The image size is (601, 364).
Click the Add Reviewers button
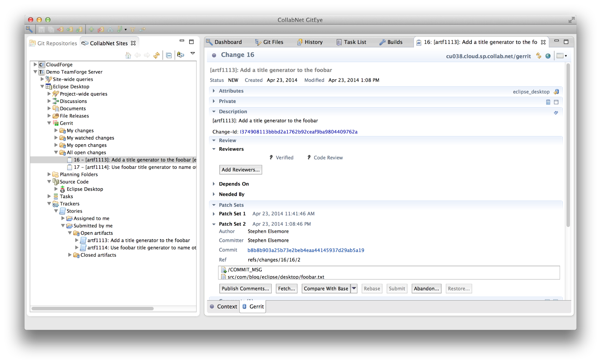click(240, 169)
